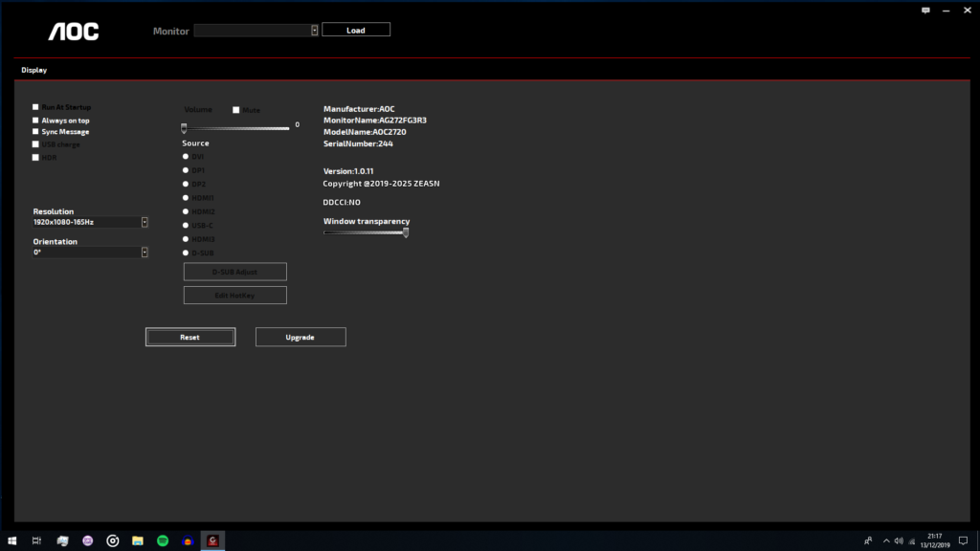Click the AOC G-Menu taskbar icon

(213, 540)
